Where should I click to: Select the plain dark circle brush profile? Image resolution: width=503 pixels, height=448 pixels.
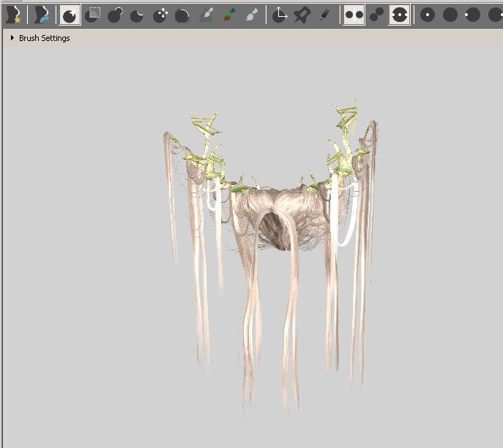click(x=450, y=15)
